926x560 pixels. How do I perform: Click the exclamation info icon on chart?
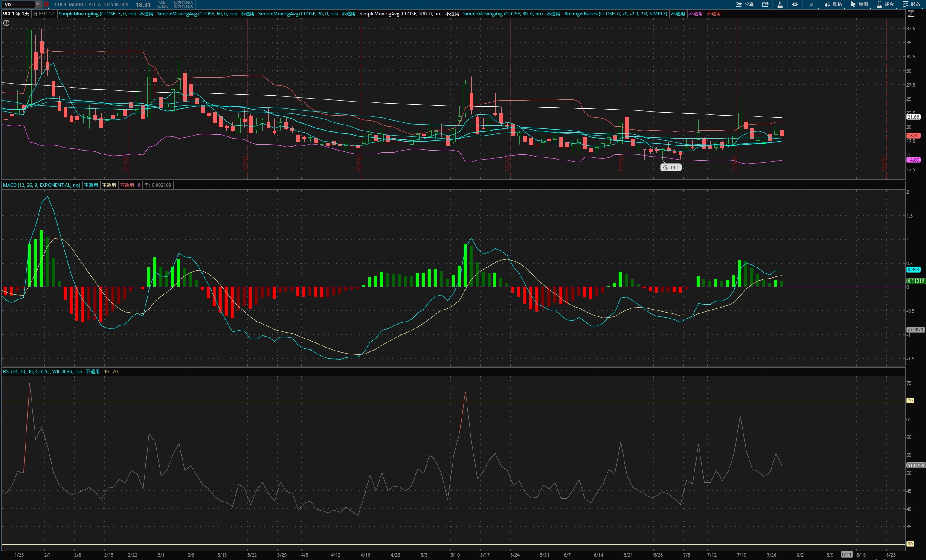point(6,23)
